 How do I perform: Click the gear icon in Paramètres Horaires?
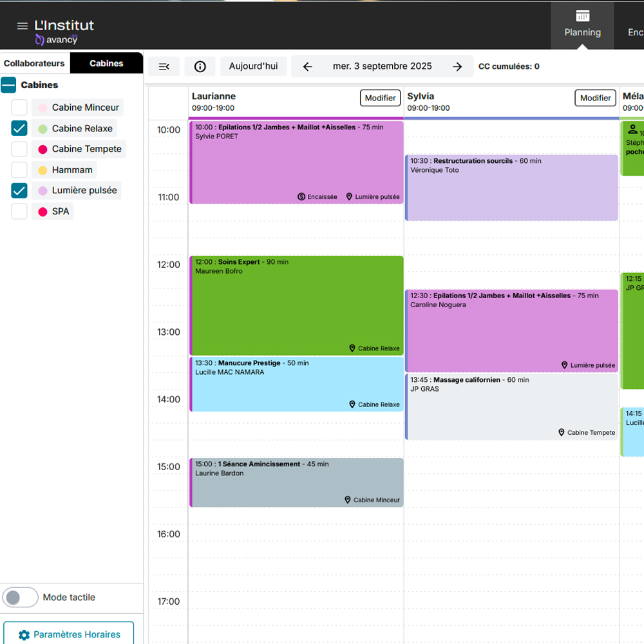click(x=24, y=635)
